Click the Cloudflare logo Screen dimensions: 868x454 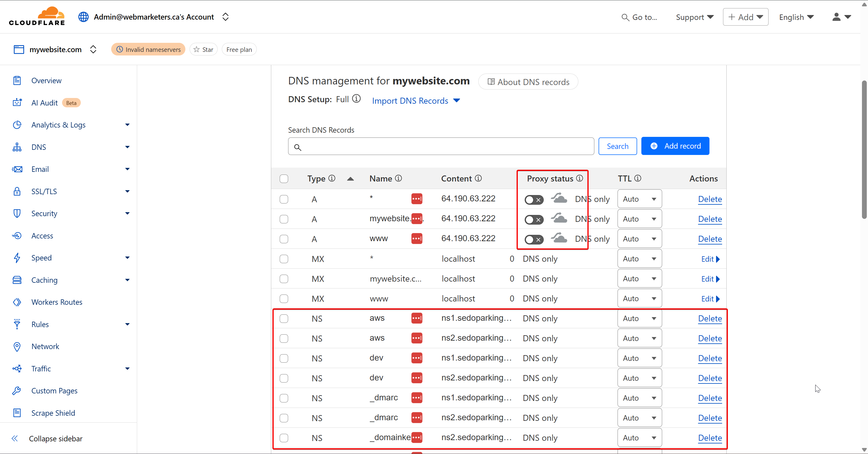click(37, 16)
